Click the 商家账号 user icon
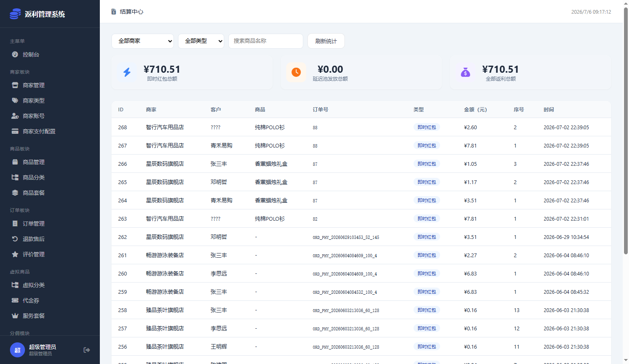The image size is (629, 364). point(15,116)
